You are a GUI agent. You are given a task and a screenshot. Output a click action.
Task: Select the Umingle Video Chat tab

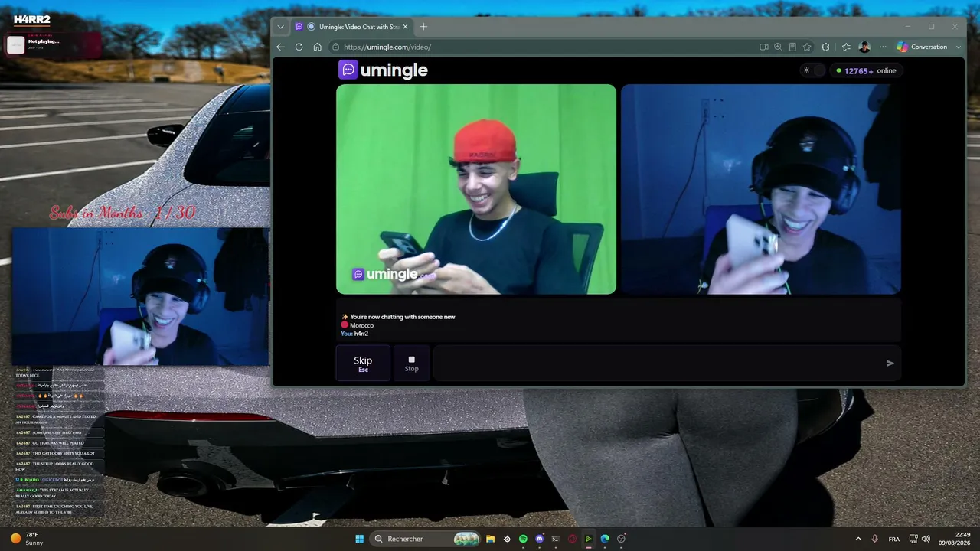pos(353,27)
